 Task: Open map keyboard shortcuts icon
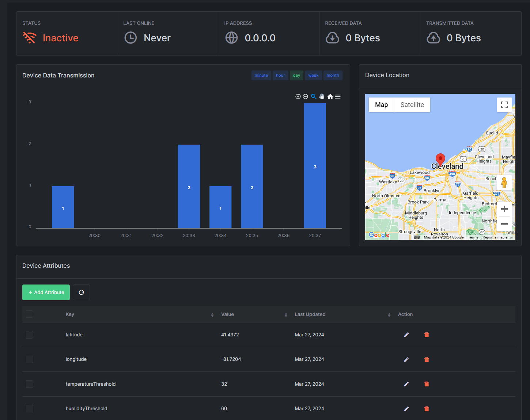[417, 237]
